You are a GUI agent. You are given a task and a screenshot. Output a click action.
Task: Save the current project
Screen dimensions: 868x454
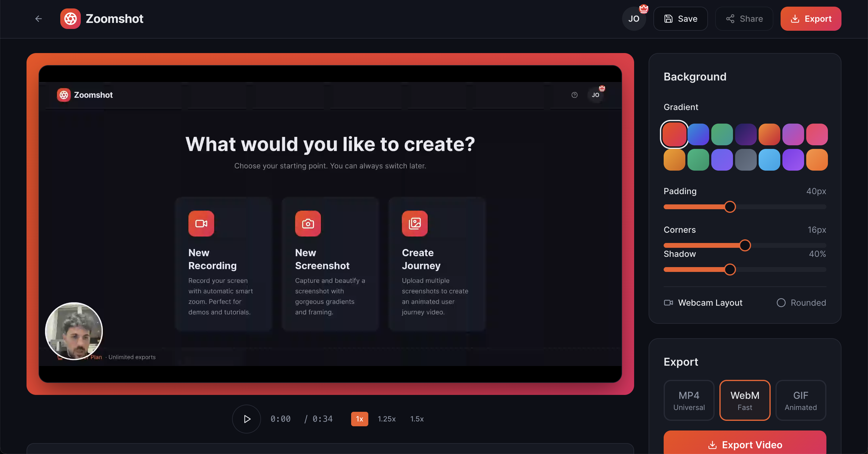(680, 18)
